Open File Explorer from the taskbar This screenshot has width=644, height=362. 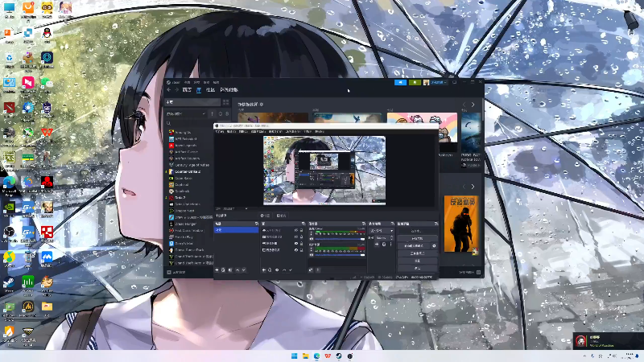(x=306, y=356)
